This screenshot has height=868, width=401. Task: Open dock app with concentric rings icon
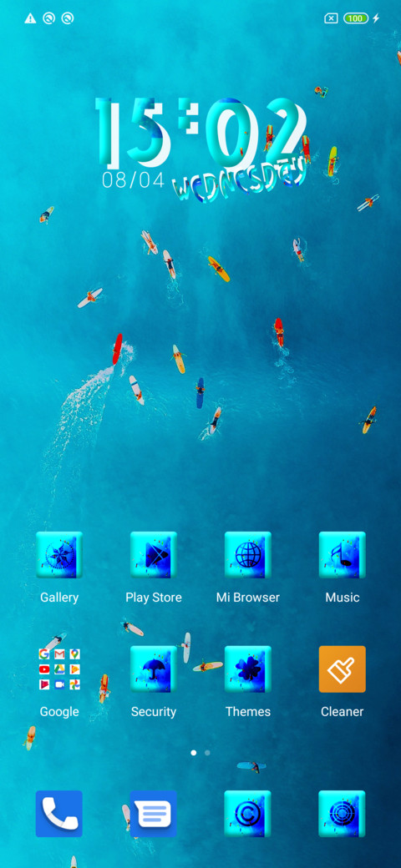point(343,813)
